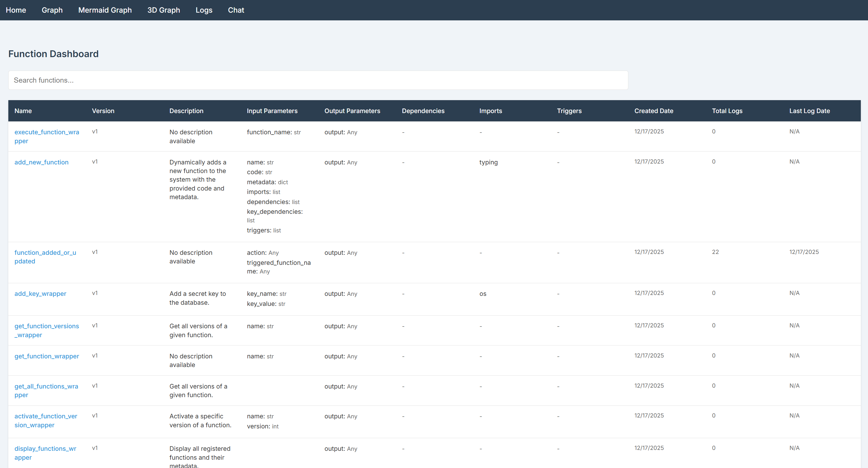Select the get_function_wrapper link
This screenshot has width=868, height=468.
(47, 356)
